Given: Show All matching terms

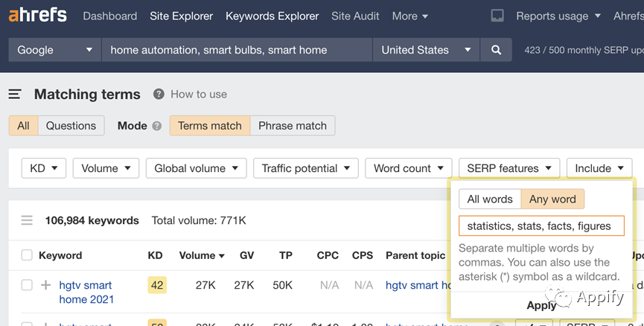Looking at the screenshot, I should point(23,126).
